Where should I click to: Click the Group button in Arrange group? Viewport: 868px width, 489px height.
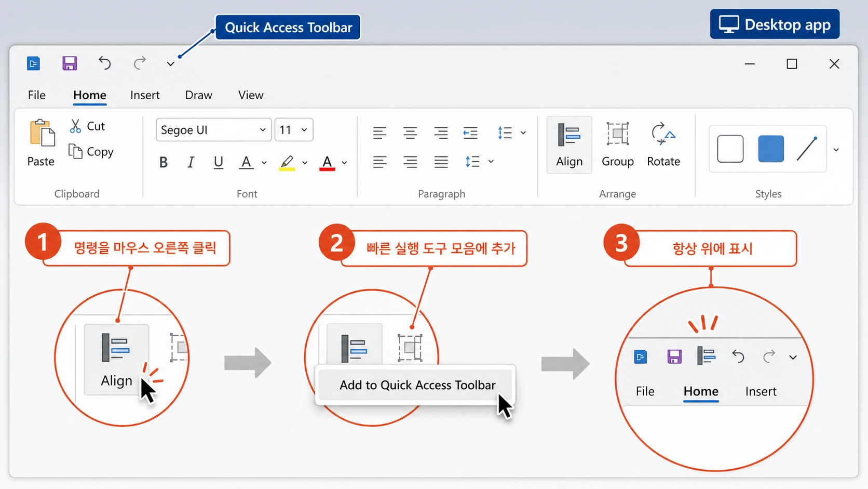pyautogui.click(x=618, y=145)
